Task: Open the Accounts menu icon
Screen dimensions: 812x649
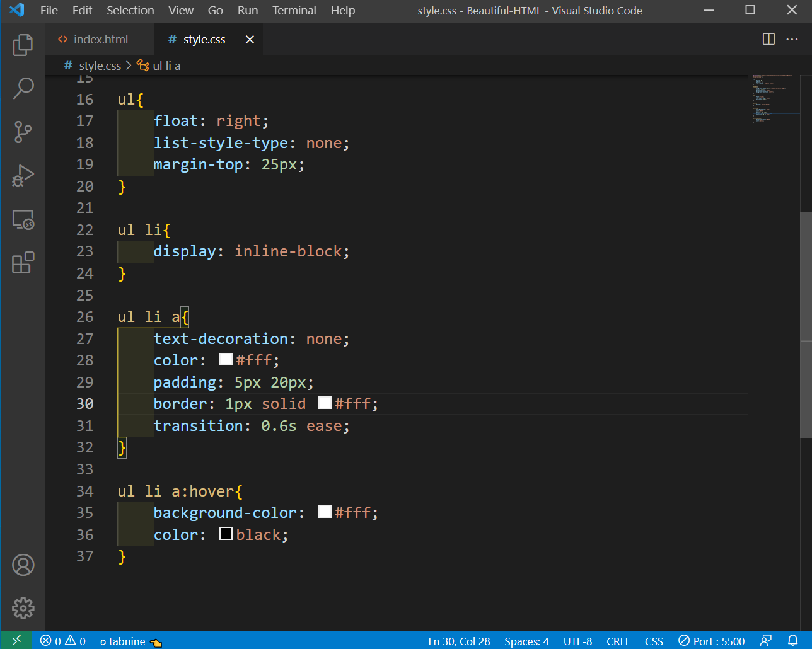Action: [23, 565]
